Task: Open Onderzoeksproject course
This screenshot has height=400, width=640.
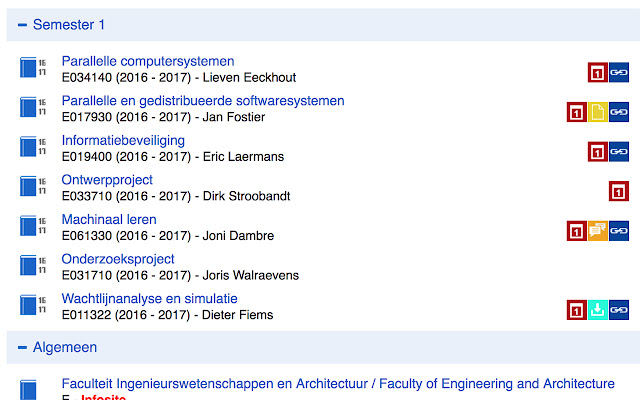Action: tap(118, 259)
